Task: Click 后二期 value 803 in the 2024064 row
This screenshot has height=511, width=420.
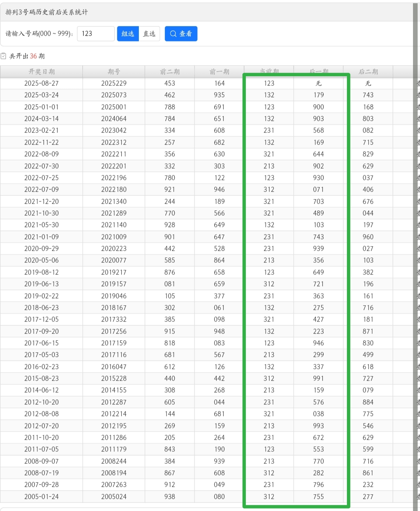Action: [x=368, y=119]
